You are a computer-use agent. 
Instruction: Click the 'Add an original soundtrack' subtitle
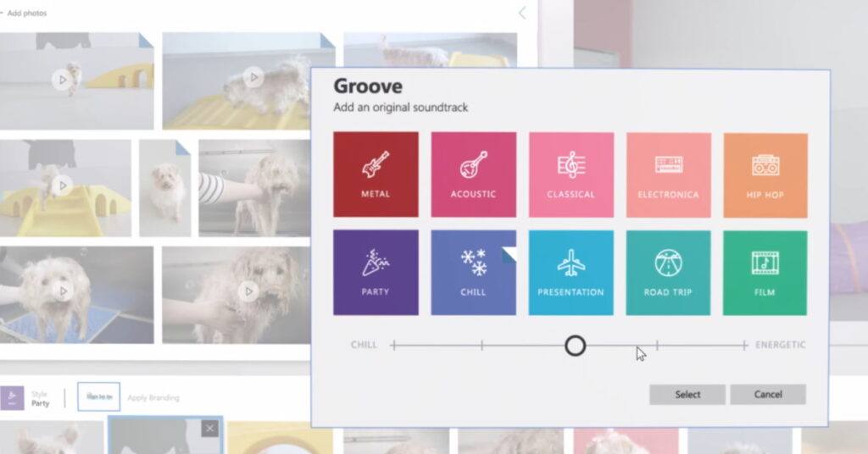coord(401,108)
